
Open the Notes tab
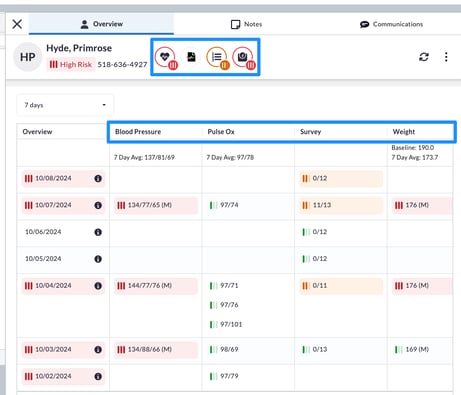coord(246,24)
